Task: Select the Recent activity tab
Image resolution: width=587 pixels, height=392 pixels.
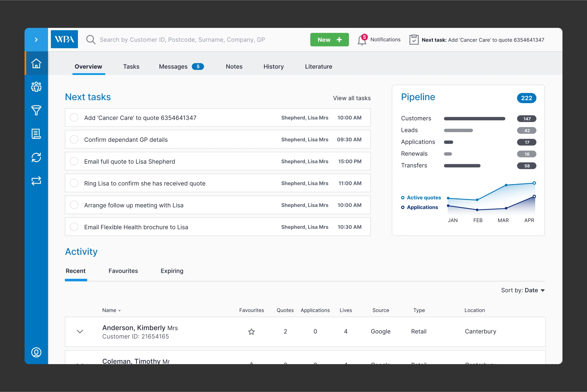Action: (x=76, y=271)
